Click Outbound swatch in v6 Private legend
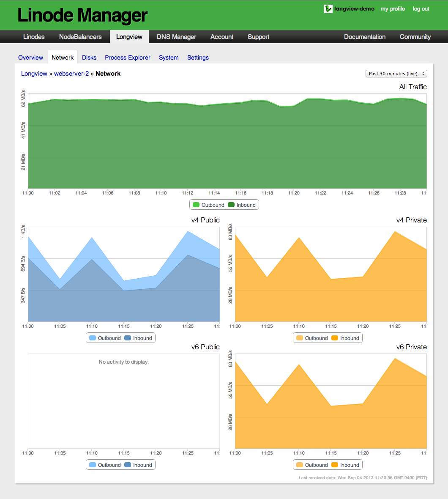 pyautogui.click(x=300, y=465)
